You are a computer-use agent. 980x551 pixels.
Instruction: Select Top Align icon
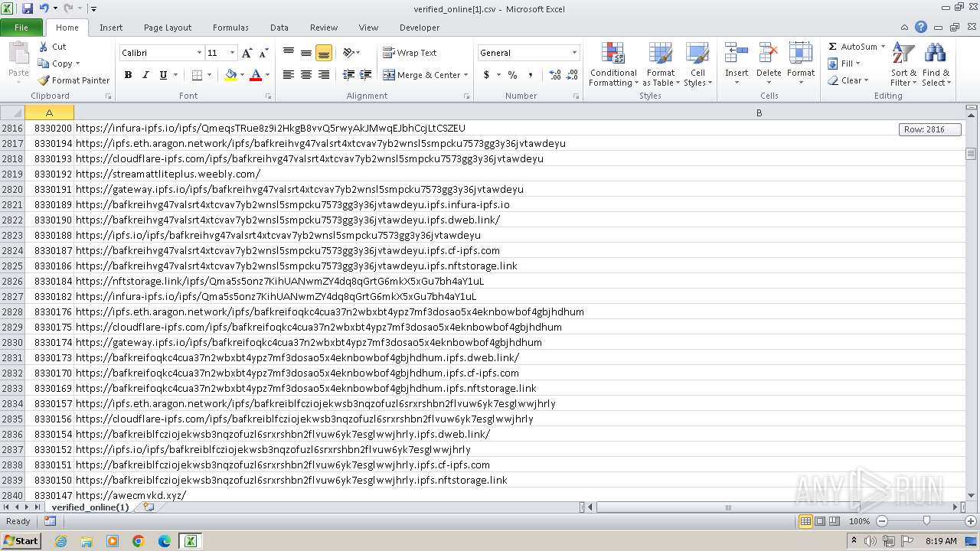[289, 53]
